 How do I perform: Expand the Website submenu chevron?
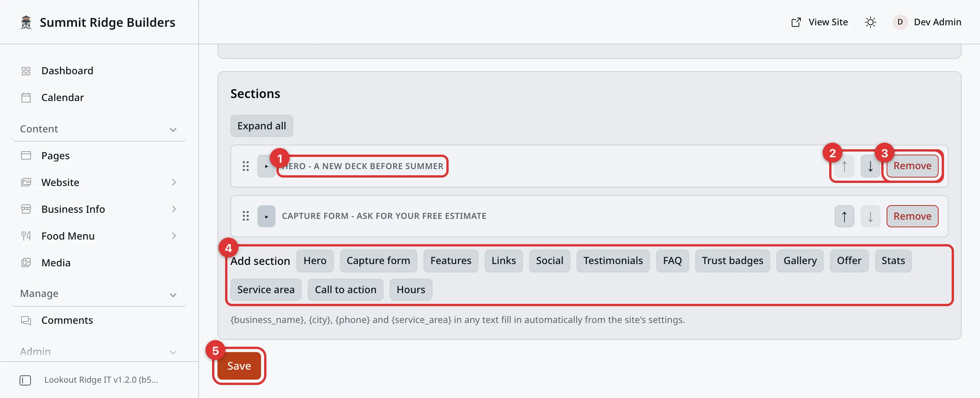point(174,182)
